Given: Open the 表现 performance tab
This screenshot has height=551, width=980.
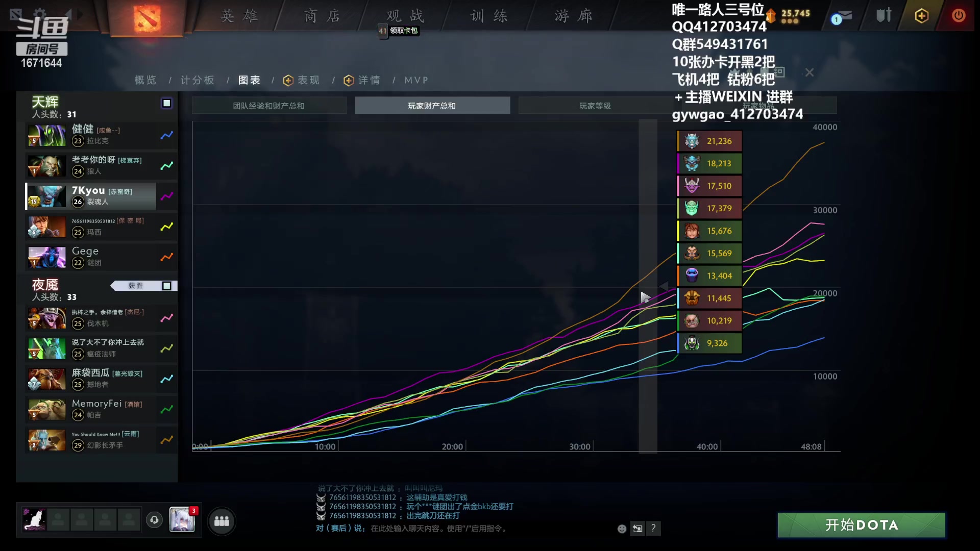Looking at the screenshot, I should click(302, 80).
